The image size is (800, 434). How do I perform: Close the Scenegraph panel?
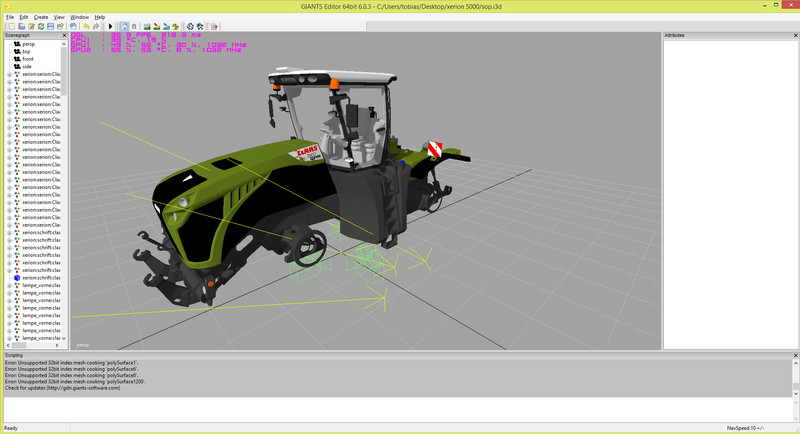(x=65, y=36)
